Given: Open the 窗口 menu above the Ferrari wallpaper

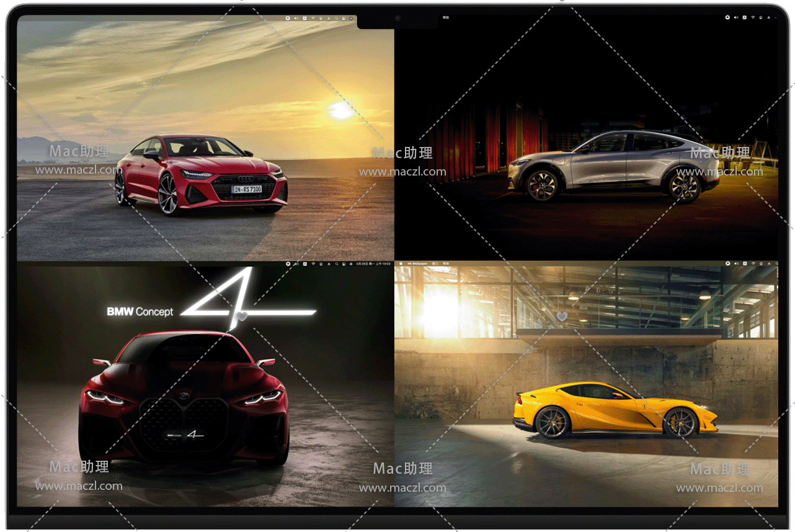Looking at the screenshot, I should 435,264.
